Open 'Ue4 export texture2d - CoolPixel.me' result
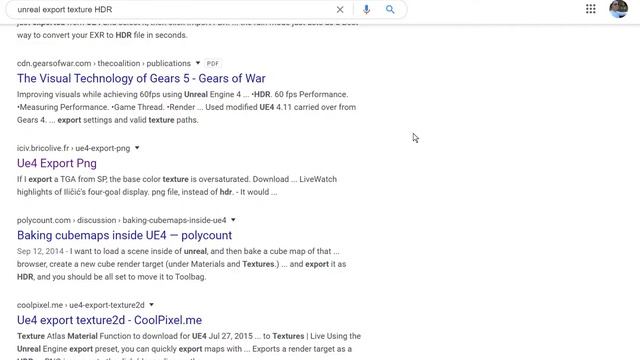640x360 pixels. 109,320
